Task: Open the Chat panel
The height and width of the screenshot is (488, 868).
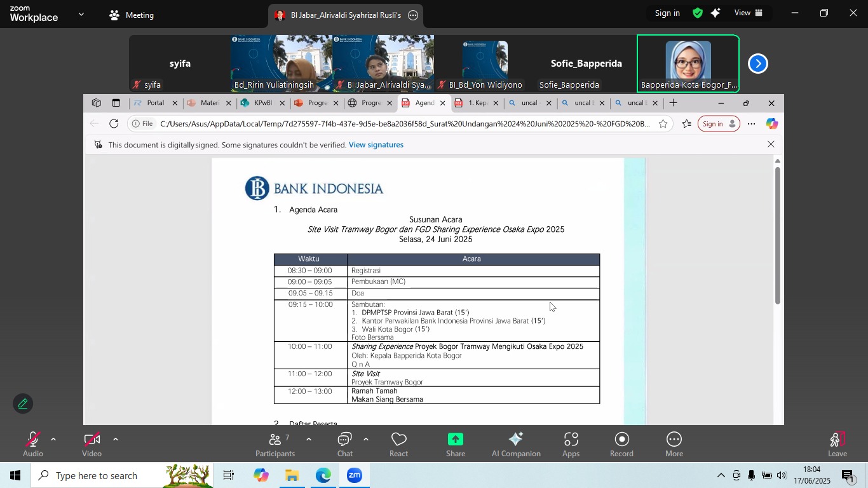Action: (x=345, y=444)
